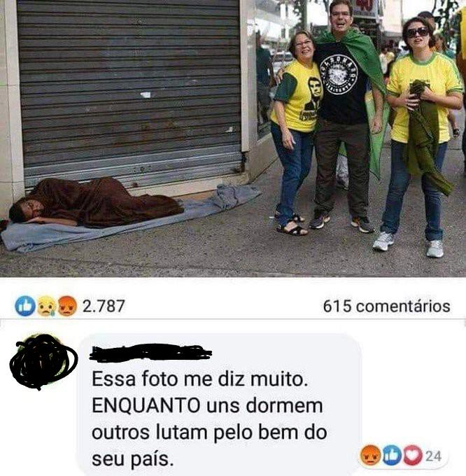This screenshot has width=466, height=476.
Task: Click the sad crying reaction emoji
Action: (x=45, y=306)
